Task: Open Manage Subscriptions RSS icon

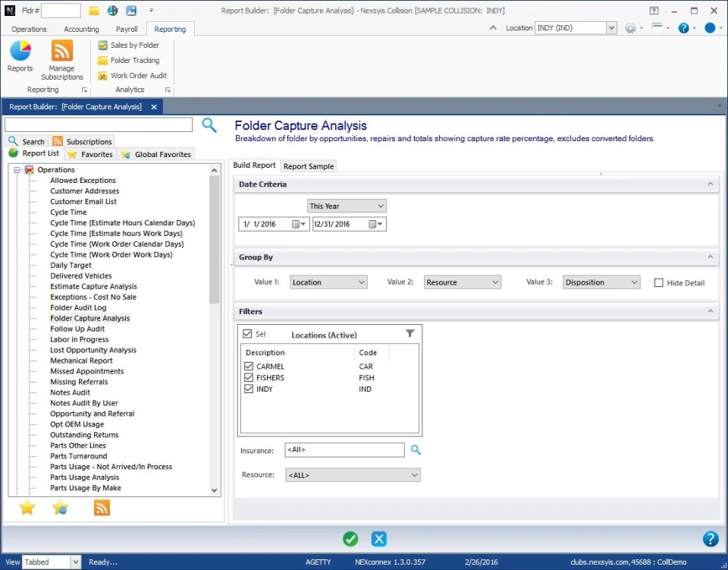Action: click(61, 52)
